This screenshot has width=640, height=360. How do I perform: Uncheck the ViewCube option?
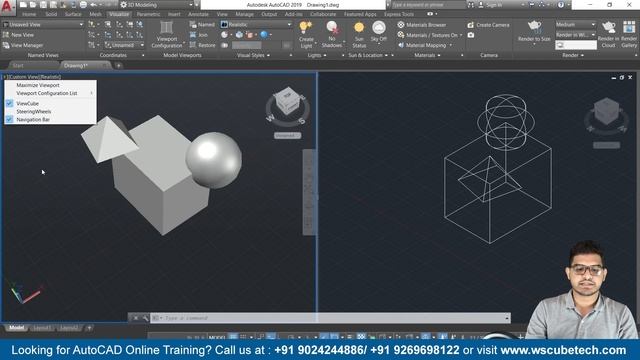(50, 103)
